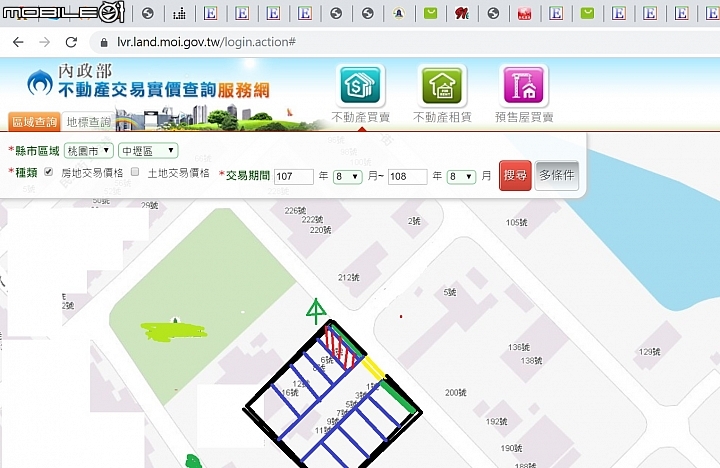This screenshot has height=468, width=720.
Task: Switch to the 區域查詢 tab
Action: (34, 122)
